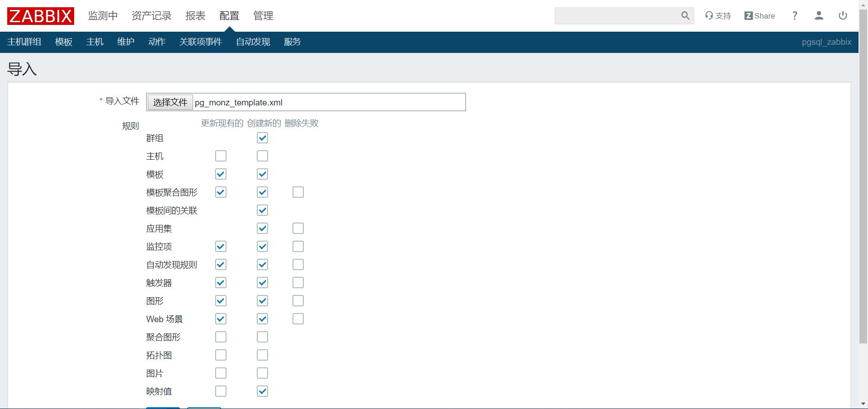Enable update existing for 主机 row
The image size is (868, 409).
pyautogui.click(x=221, y=156)
